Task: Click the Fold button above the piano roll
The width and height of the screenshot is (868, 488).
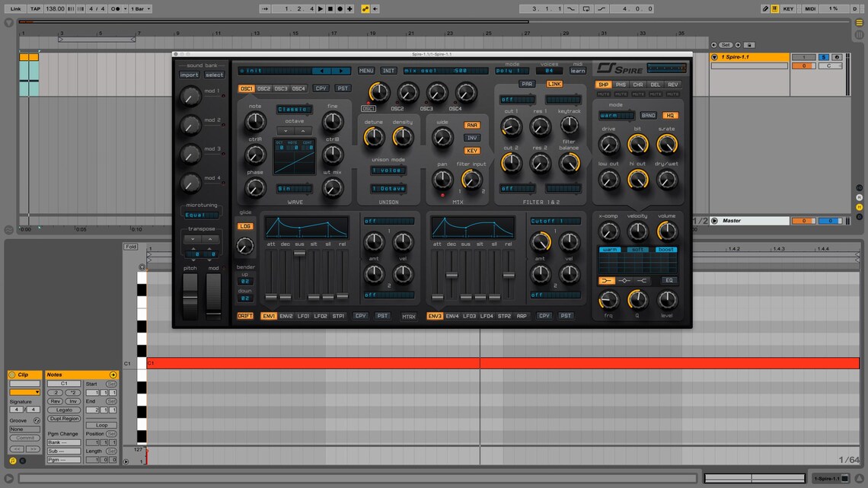Action: (130, 246)
